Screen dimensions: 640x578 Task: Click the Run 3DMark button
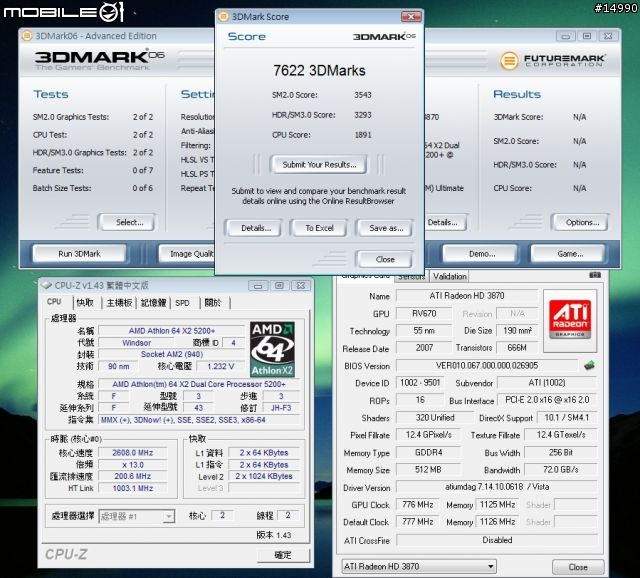click(x=79, y=253)
